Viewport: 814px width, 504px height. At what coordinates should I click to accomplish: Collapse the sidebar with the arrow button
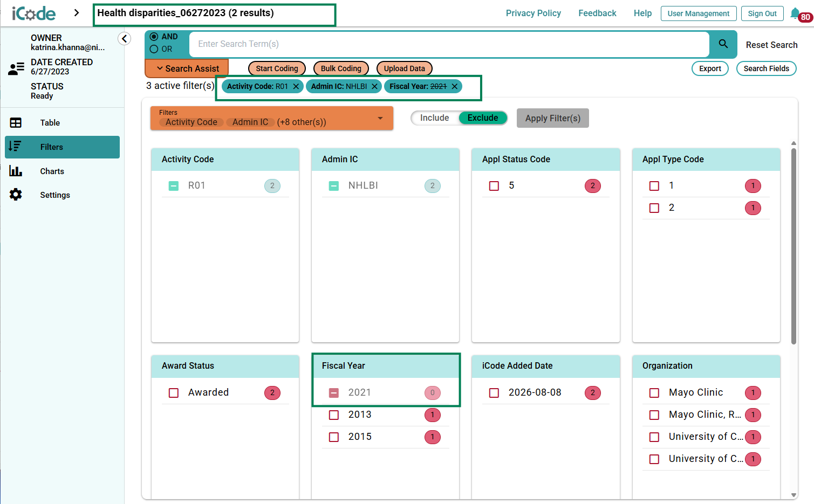[x=124, y=39]
